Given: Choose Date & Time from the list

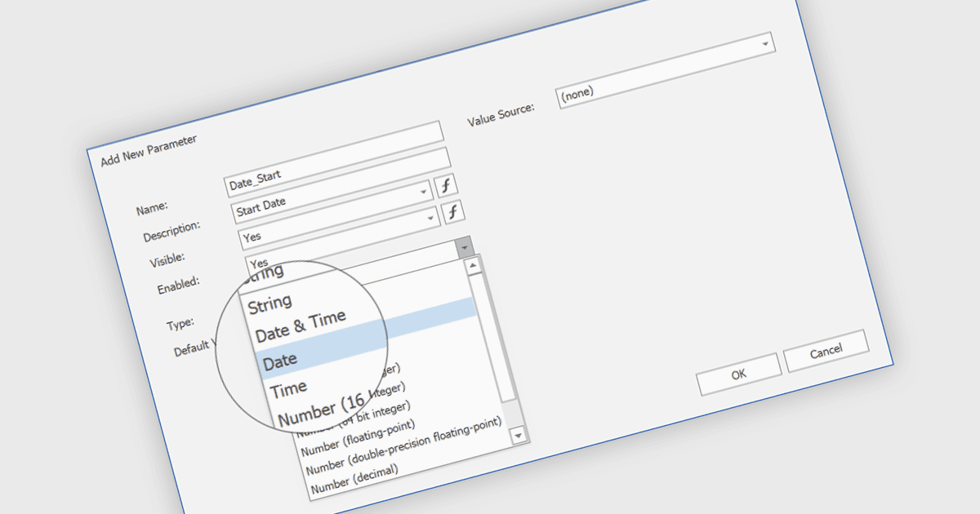Looking at the screenshot, I should point(301,326).
